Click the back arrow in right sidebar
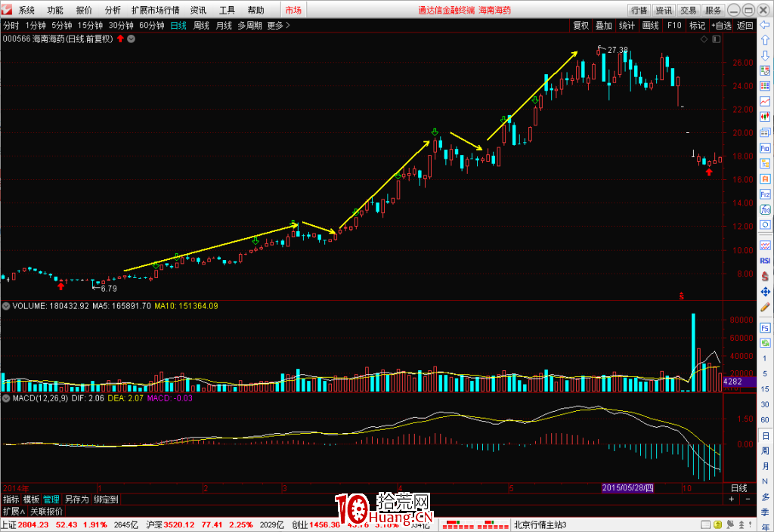 pos(765,25)
